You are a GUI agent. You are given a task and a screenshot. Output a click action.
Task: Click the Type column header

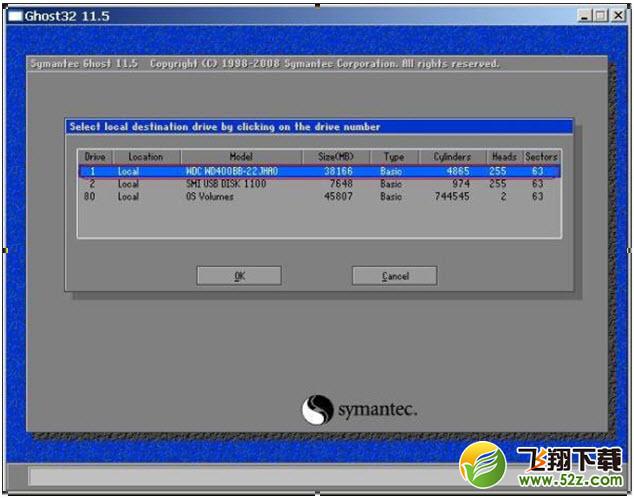[x=394, y=156]
